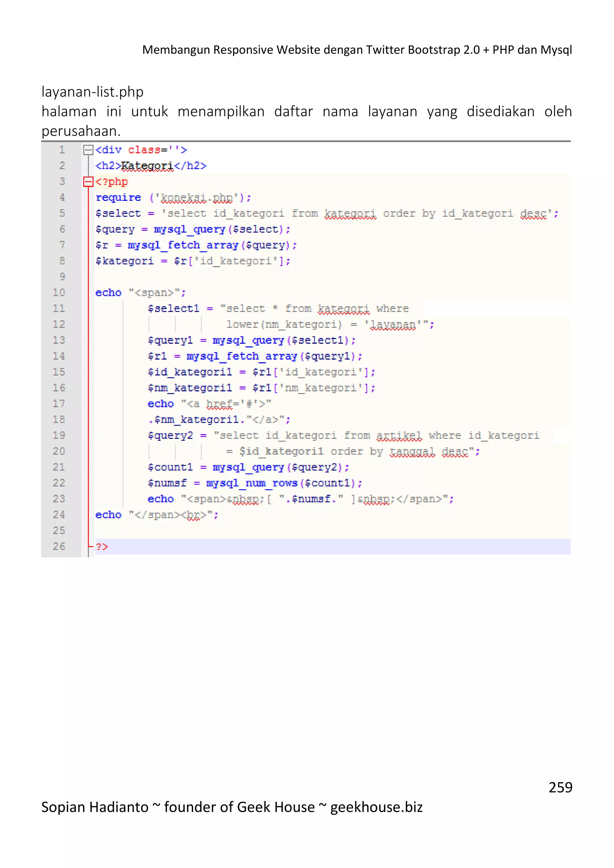Image resolution: width=614 pixels, height=868 pixels.
Task: Click the <div class=''> opening tag
Action: (x=142, y=150)
